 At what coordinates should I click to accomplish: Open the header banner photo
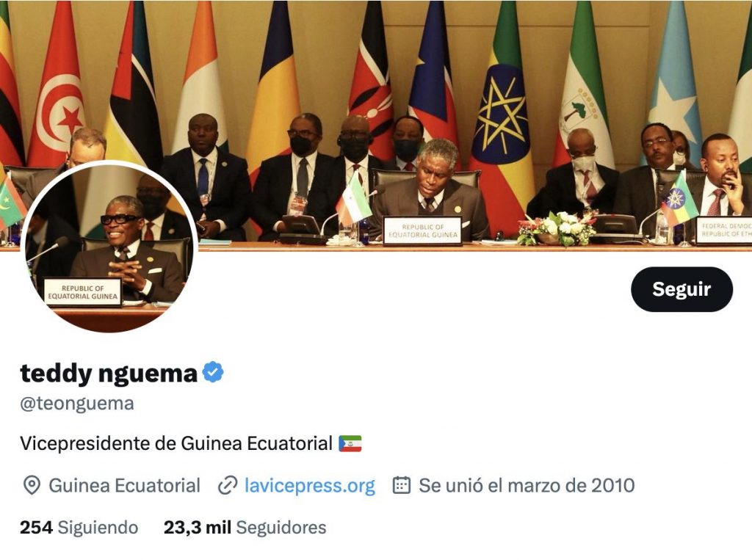click(376, 125)
